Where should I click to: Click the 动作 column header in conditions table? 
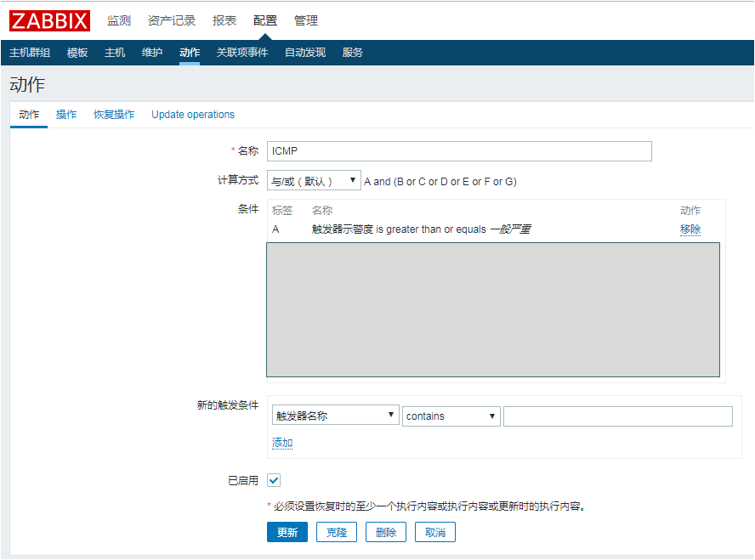click(690, 210)
